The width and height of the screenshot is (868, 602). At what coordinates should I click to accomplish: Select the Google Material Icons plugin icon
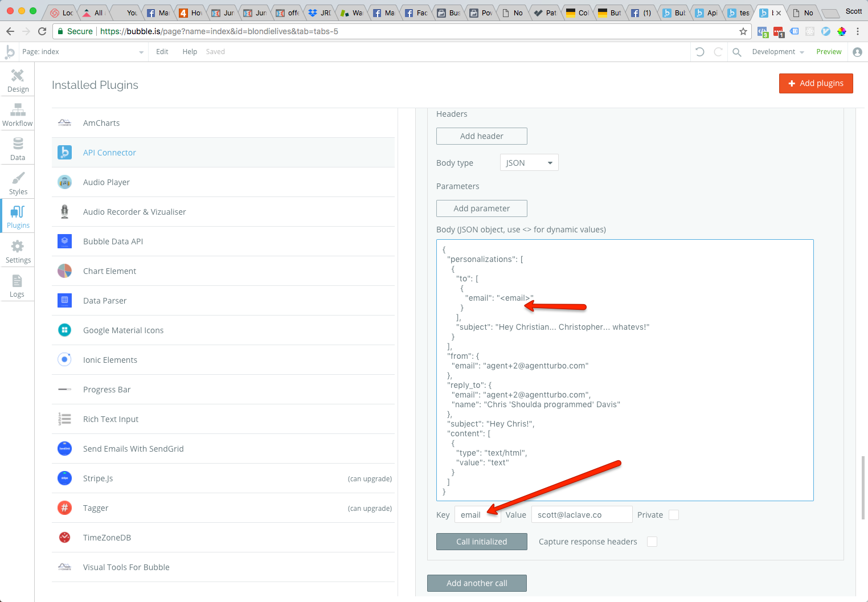[65, 330]
